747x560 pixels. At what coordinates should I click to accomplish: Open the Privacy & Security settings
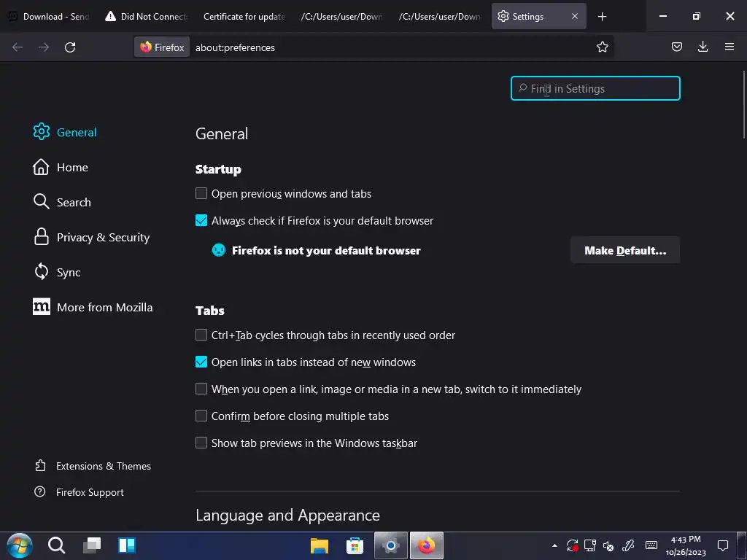tap(91, 237)
